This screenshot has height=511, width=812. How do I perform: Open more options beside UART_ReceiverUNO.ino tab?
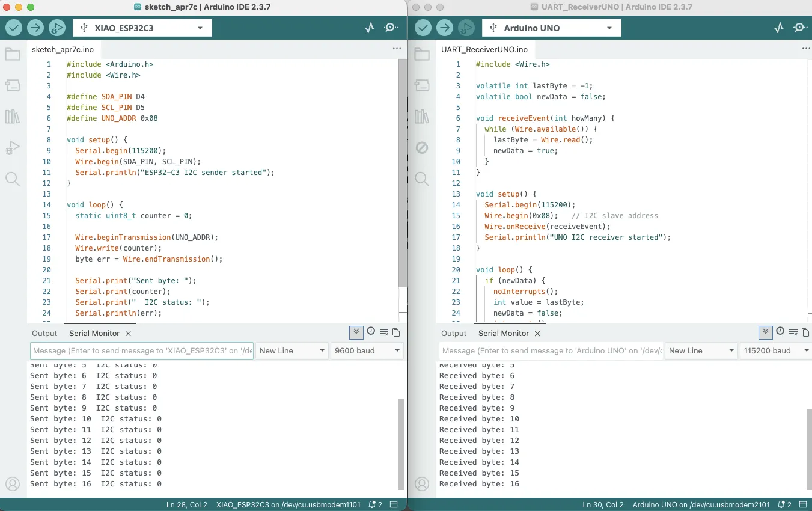point(806,49)
